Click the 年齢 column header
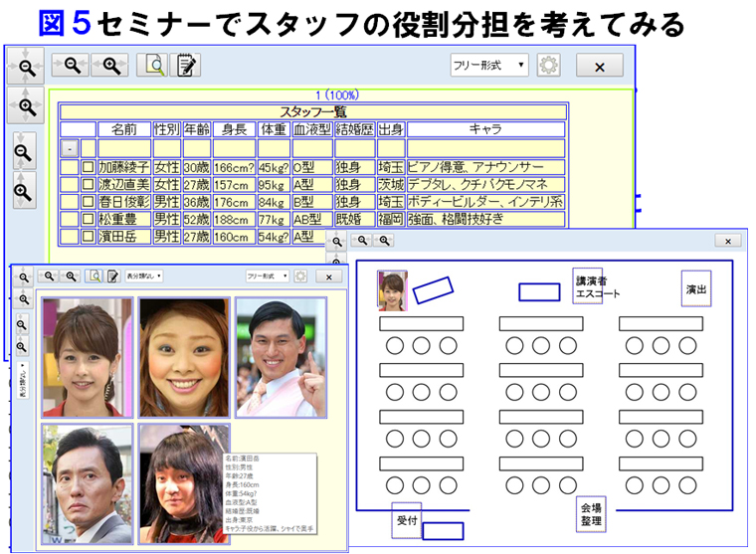 (197, 129)
